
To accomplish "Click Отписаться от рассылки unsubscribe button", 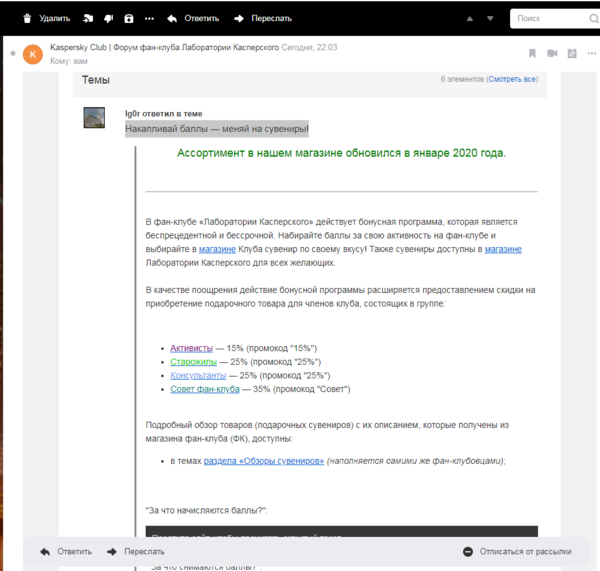I will click(517, 551).
